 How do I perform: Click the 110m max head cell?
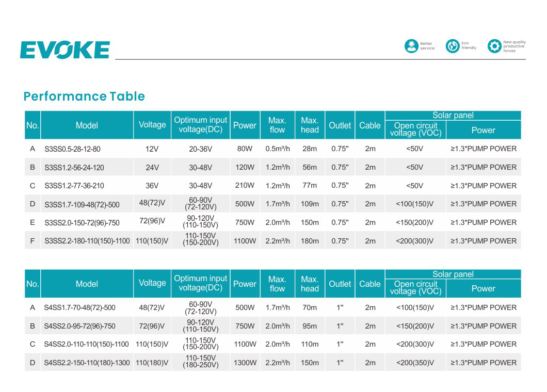click(310, 344)
